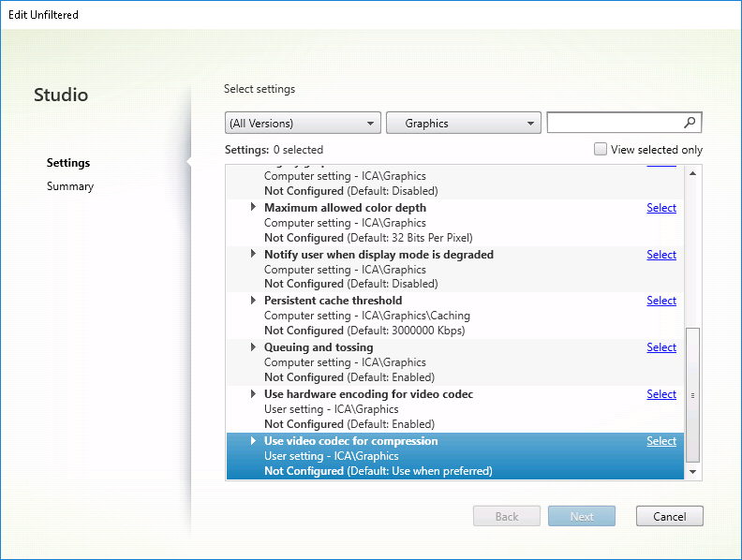Click the scroll up arrow in settings list
742x560 pixels.
coord(693,173)
